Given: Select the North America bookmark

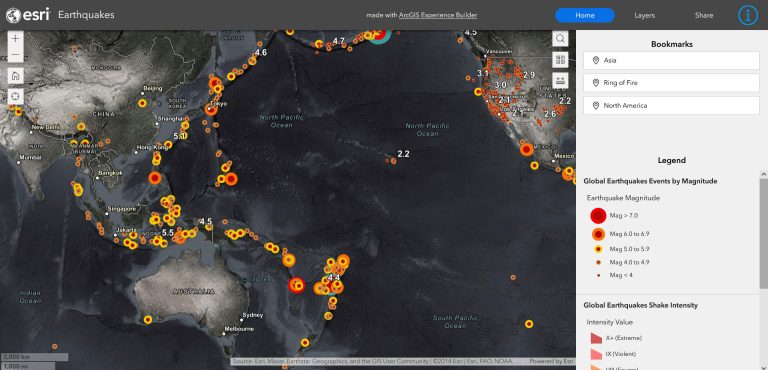Looking at the screenshot, I should point(671,105).
